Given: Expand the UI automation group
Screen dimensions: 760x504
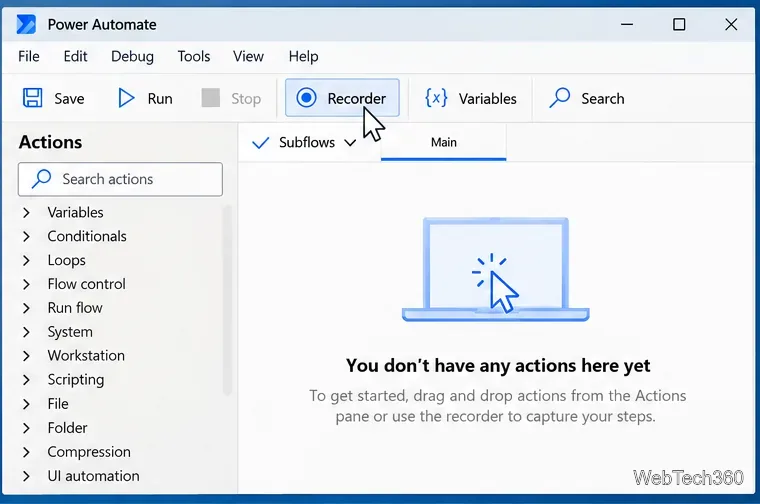Looking at the screenshot, I should (27, 476).
